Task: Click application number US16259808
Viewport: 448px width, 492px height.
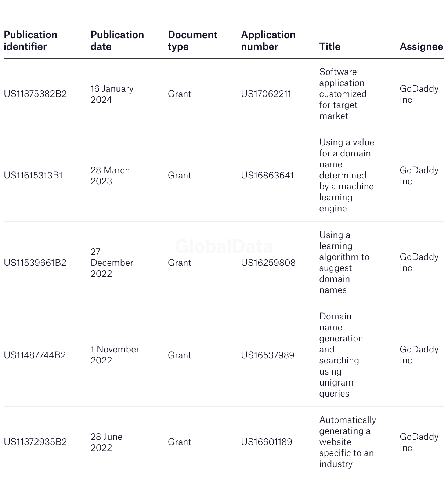Action: 268,263
